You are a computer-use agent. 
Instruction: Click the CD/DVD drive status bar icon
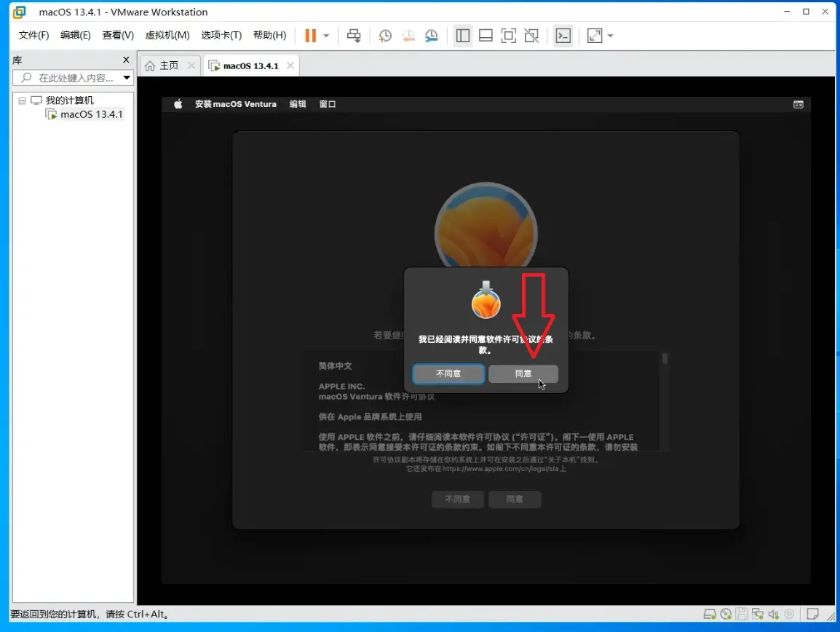[726, 614]
